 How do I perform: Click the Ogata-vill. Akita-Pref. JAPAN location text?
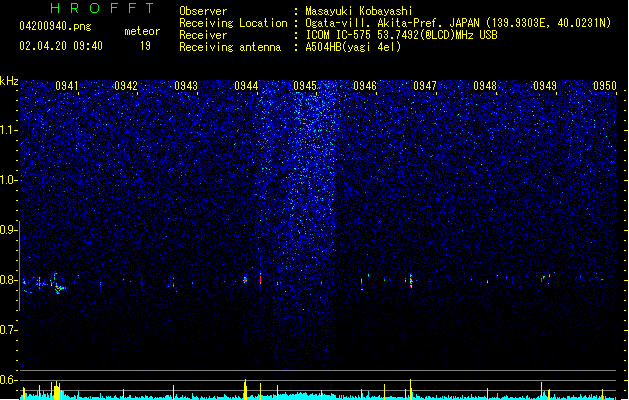click(x=458, y=23)
